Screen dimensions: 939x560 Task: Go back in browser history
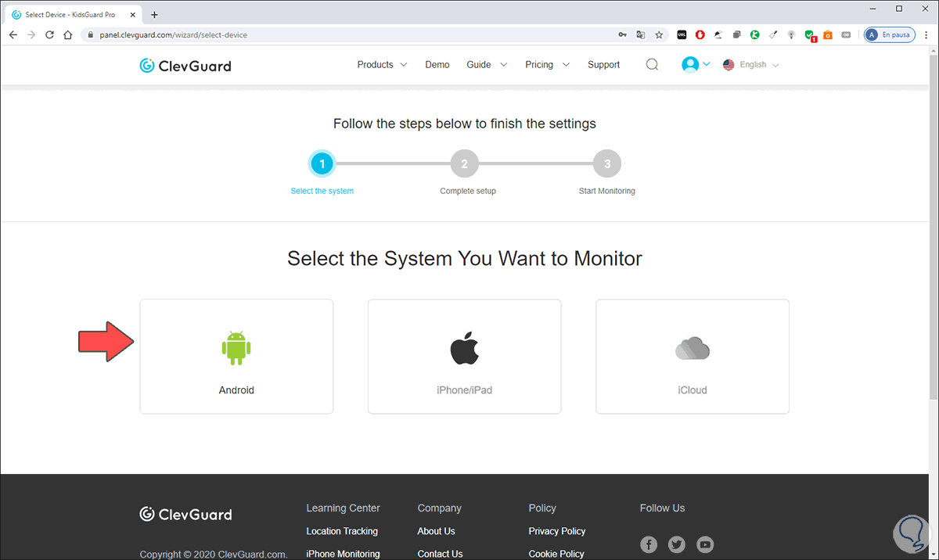coord(13,35)
